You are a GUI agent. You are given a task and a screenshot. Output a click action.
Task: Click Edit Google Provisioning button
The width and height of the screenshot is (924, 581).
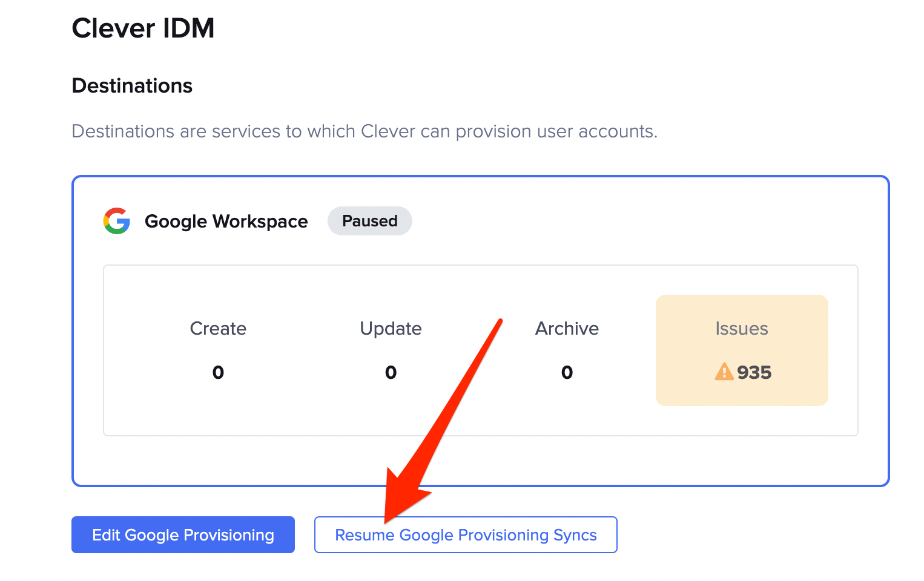(183, 534)
